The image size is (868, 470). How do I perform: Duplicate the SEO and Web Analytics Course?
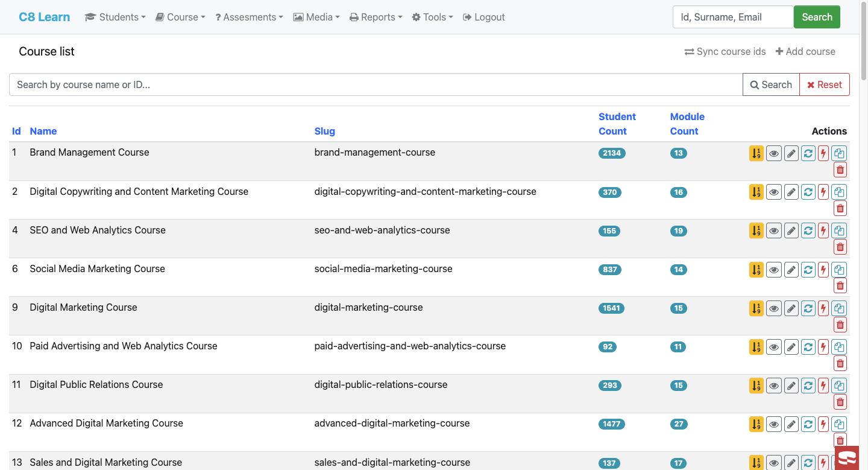tap(839, 230)
